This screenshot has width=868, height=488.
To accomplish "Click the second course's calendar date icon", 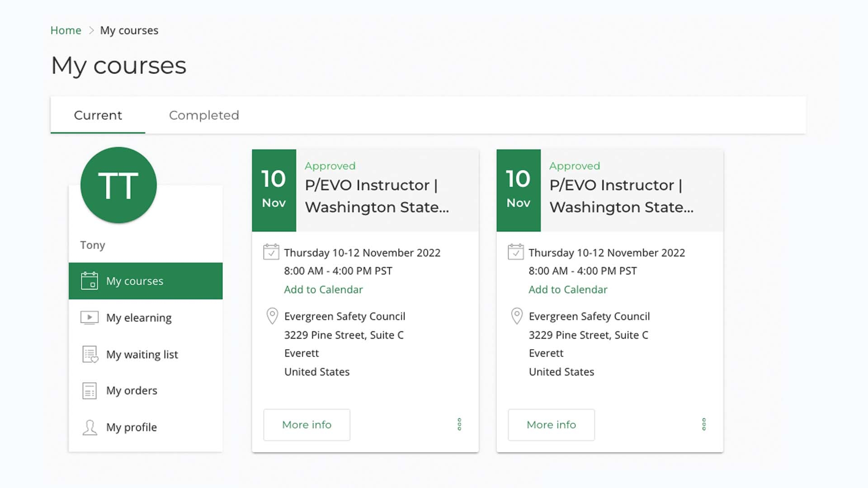I will tap(515, 252).
